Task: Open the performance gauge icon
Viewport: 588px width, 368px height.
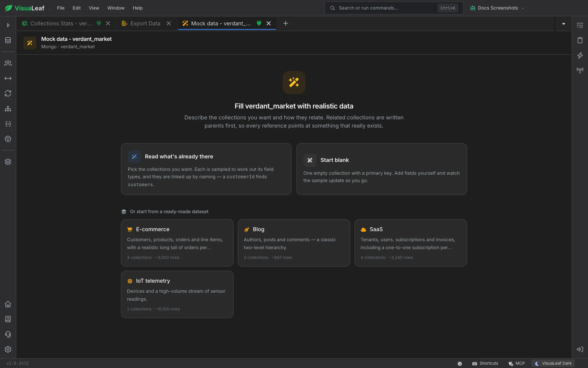Action: coord(8,139)
